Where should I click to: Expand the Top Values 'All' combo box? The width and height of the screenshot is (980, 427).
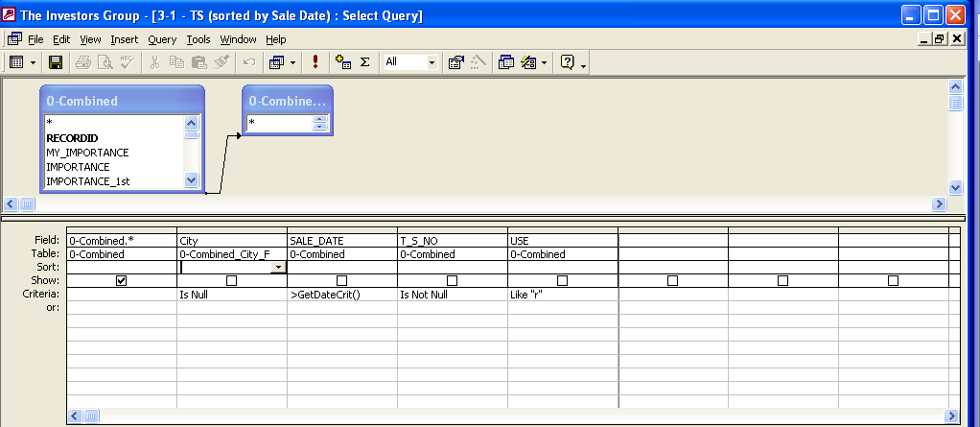pyautogui.click(x=431, y=62)
